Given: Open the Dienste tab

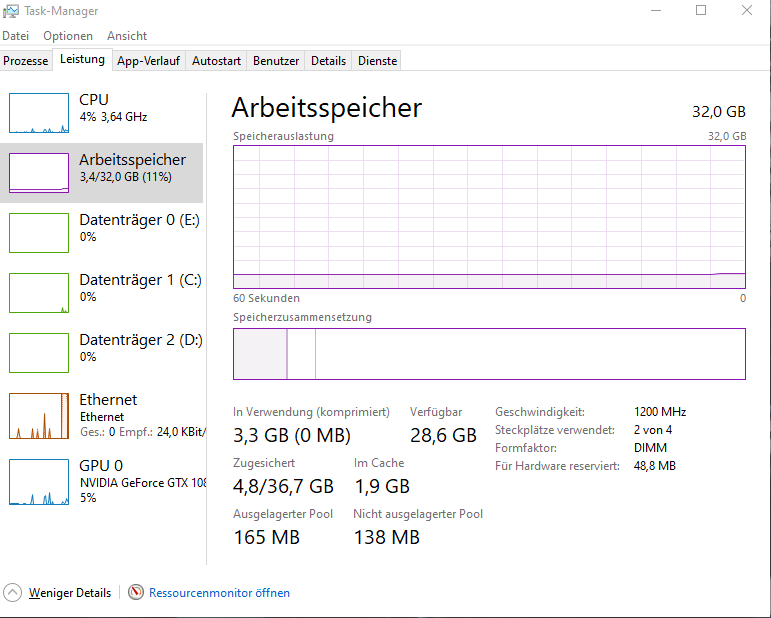Looking at the screenshot, I should tap(377, 61).
